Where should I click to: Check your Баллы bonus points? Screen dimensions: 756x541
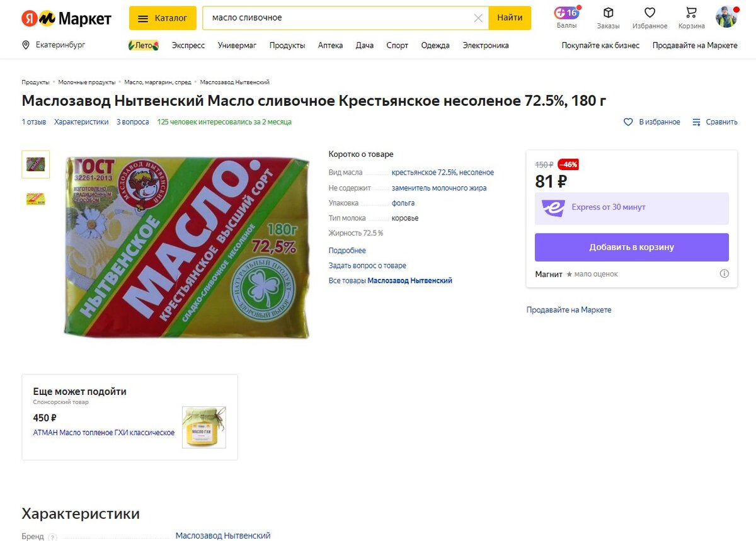coord(566,17)
